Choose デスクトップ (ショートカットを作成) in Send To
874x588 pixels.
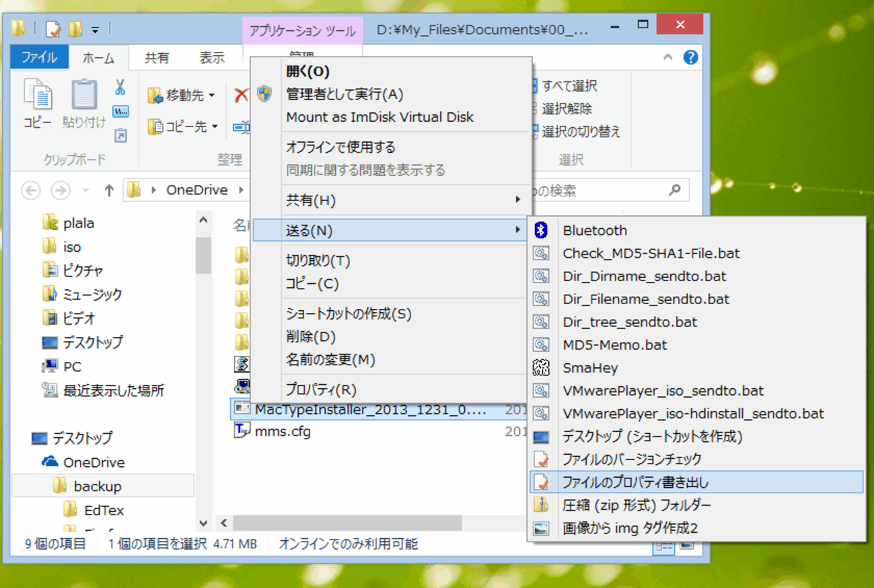coord(696,436)
